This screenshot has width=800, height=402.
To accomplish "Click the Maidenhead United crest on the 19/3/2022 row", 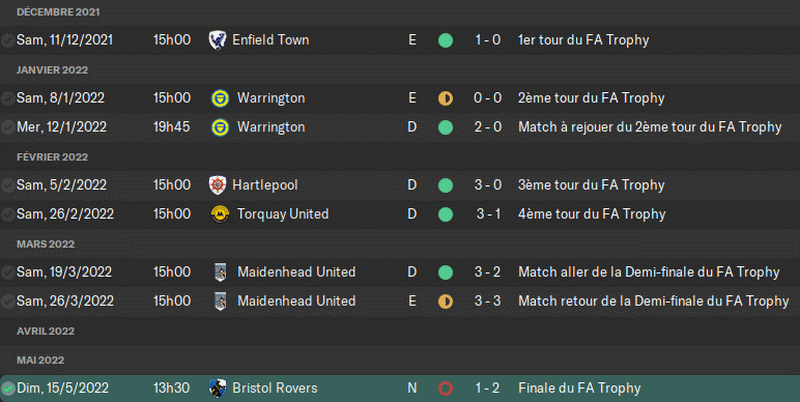I will click(218, 272).
